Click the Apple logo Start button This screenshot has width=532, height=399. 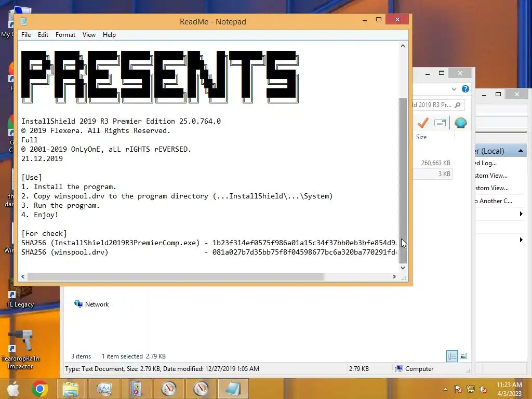click(14, 389)
